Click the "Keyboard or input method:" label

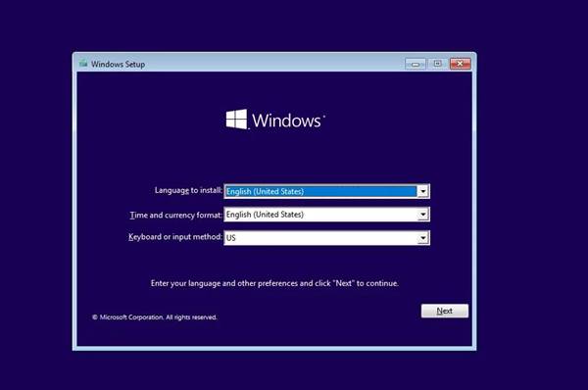(x=175, y=237)
